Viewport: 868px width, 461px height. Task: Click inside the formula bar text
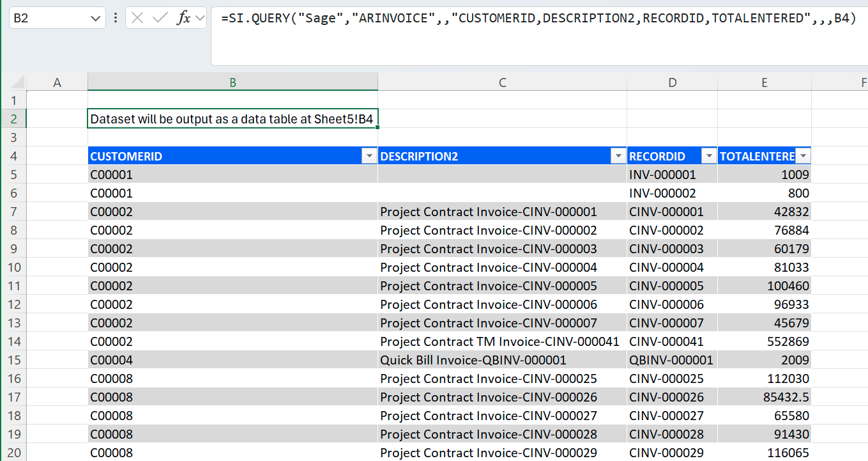click(x=537, y=19)
